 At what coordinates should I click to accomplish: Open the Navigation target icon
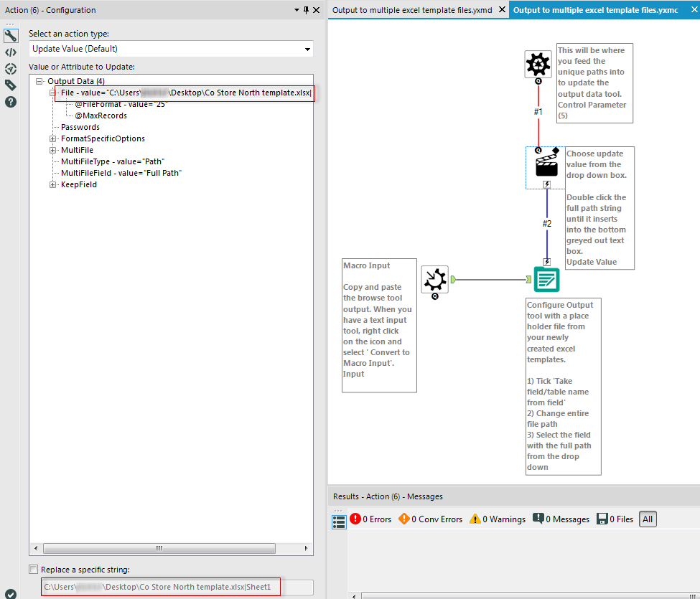11,69
